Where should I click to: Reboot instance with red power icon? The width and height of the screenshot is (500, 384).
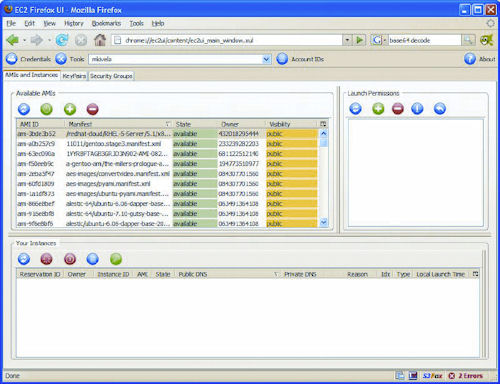(70, 259)
